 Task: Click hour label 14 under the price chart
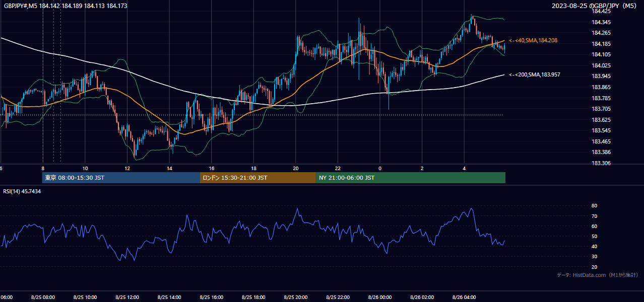tap(170, 169)
